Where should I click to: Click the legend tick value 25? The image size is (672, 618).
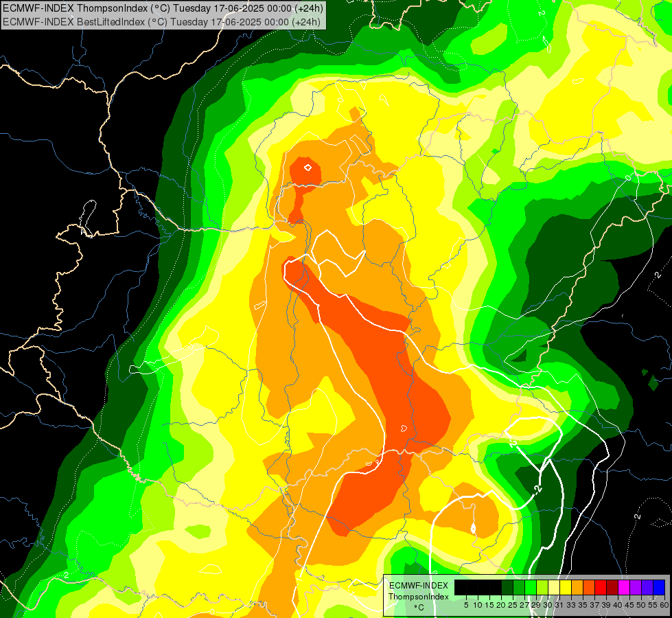513,605
